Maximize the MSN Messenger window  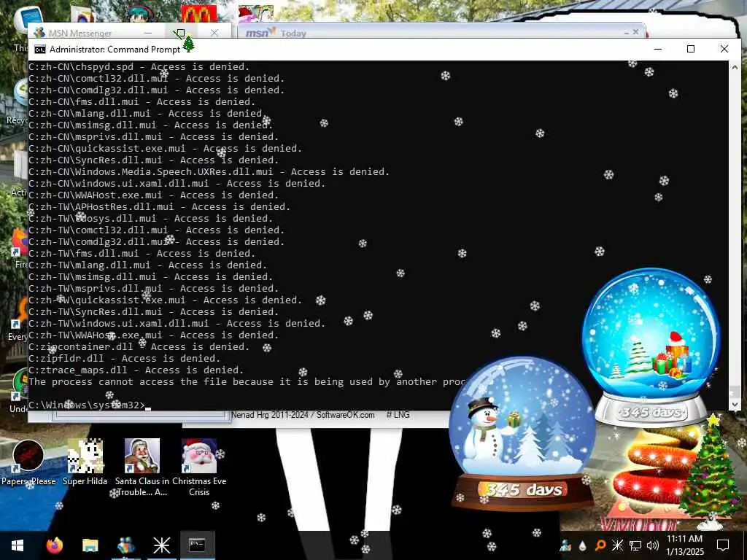tap(179, 33)
